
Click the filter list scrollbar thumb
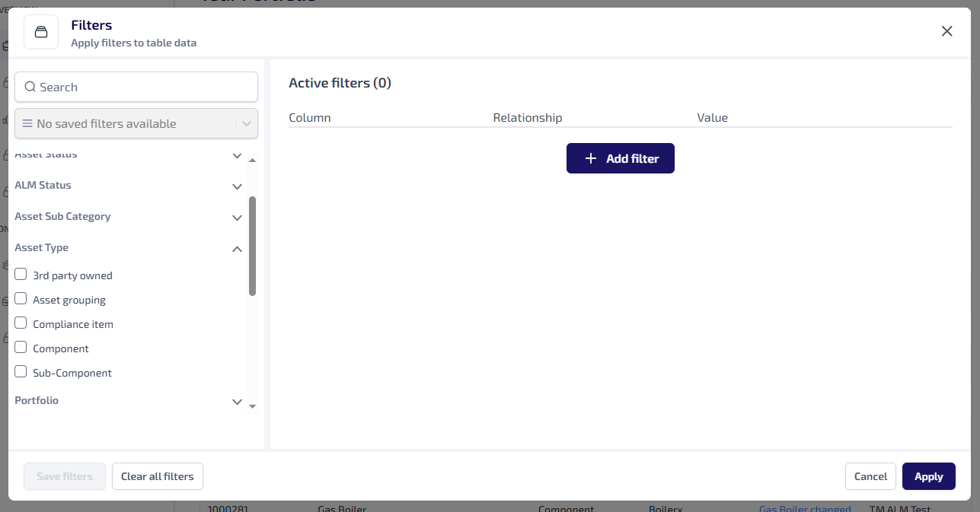252,245
